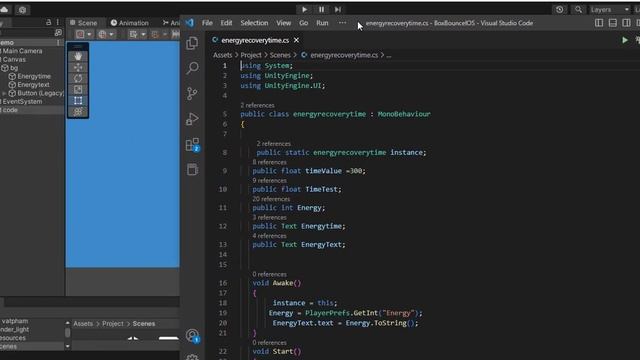Click the Project breadcrumb in VS Code
This screenshot has width=640, height=360.
pos(251,55)
